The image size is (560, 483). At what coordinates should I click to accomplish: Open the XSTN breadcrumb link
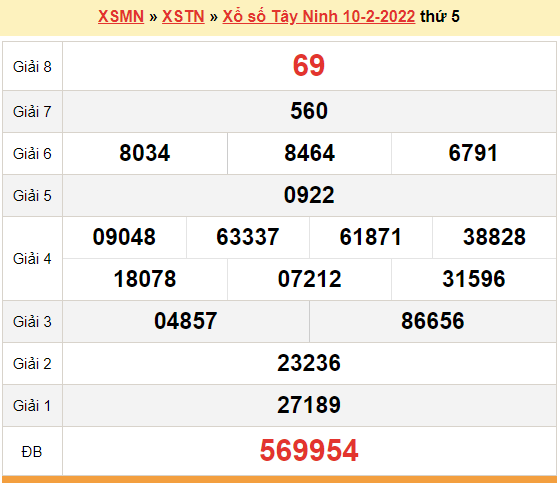[x=183, y=16]
